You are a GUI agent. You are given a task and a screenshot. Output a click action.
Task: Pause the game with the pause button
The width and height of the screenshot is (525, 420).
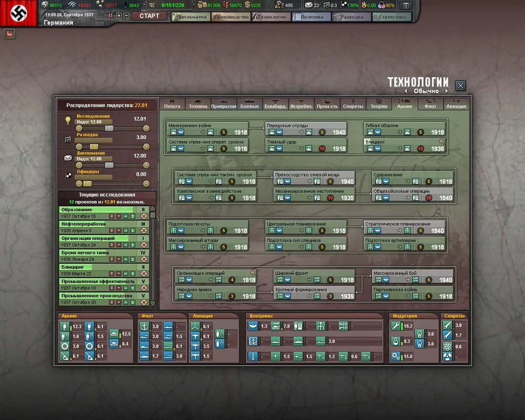coord(111,16)
